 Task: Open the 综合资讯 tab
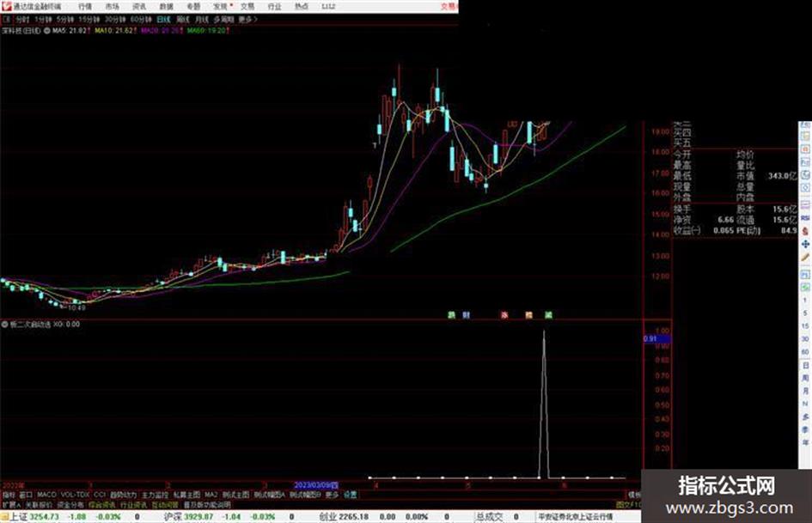pyautogui.click(x=102, y=504)
